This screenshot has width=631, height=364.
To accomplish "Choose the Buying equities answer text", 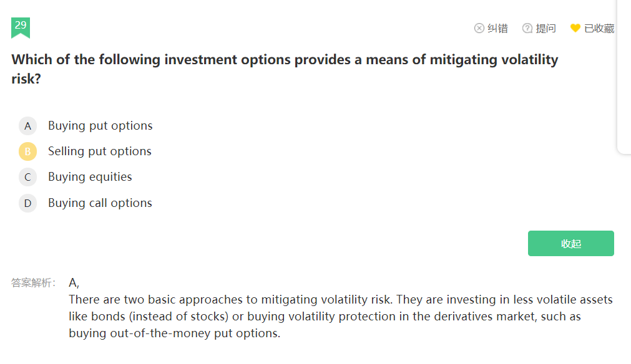I will [x=90, y=177].
